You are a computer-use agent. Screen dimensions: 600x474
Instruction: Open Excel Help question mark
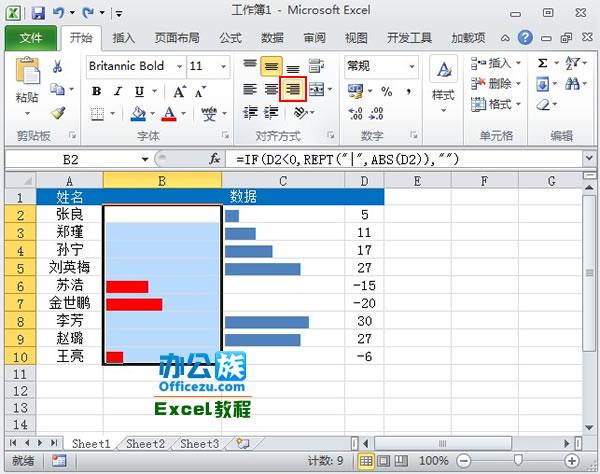point(525,37)
